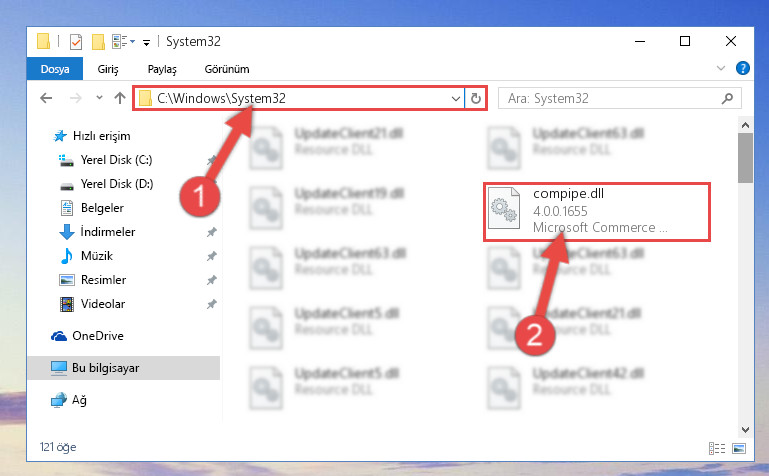Click the Properties checkmark icon in title bar
The image size is (769, 476).
tap(76, 42)
